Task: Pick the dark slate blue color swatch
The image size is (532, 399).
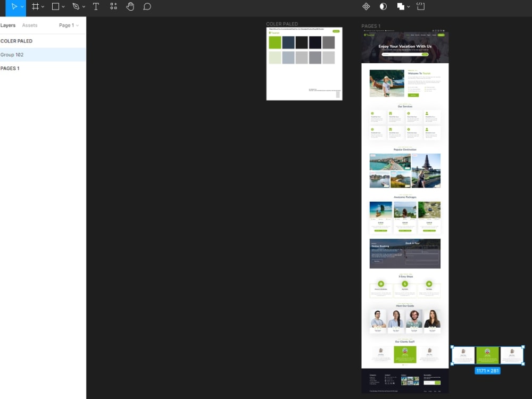Action: coord(288,43)
